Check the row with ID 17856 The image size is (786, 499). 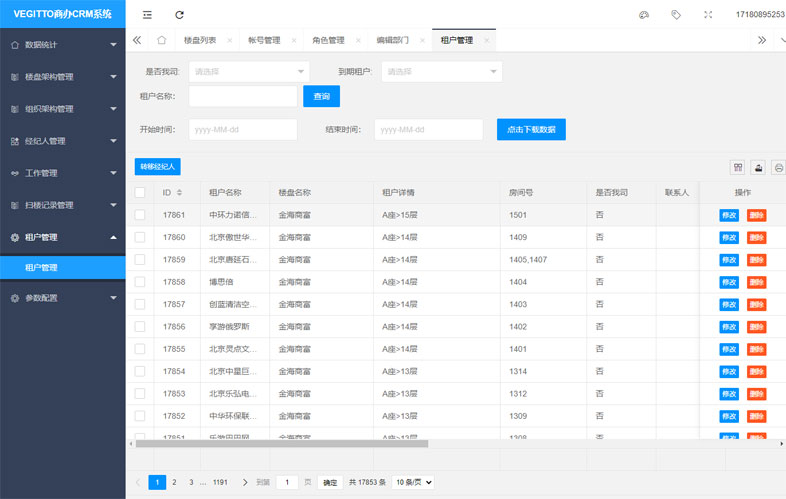[140, 326]
